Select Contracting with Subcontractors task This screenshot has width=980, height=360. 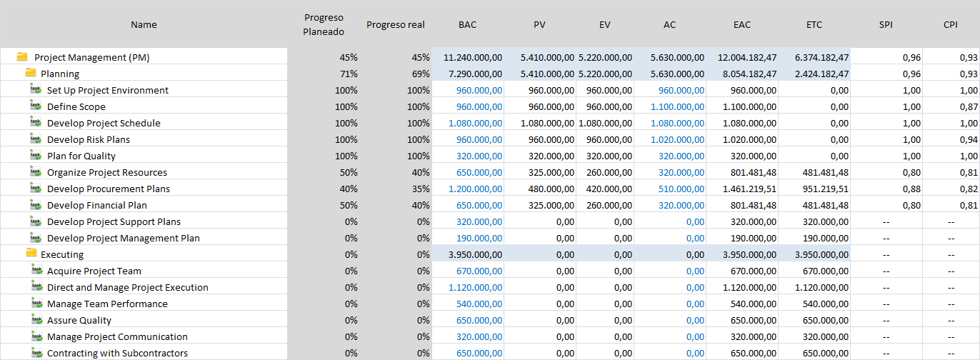click(117, 353)
